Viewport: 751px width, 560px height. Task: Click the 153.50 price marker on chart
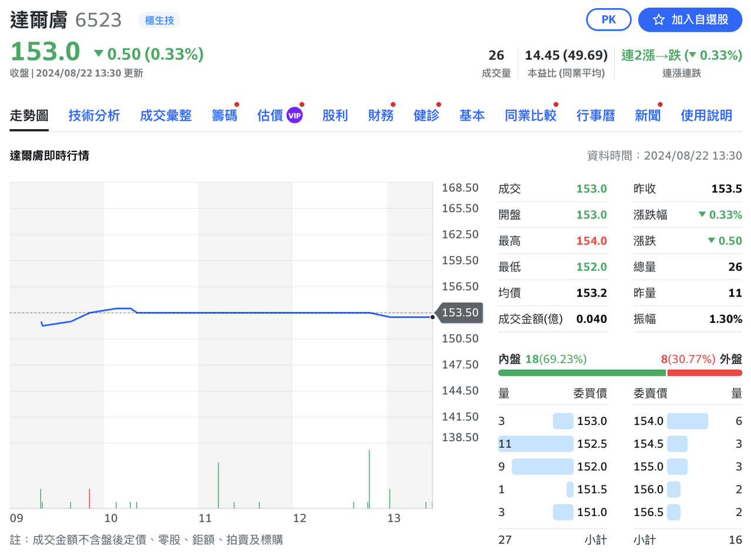460,312
